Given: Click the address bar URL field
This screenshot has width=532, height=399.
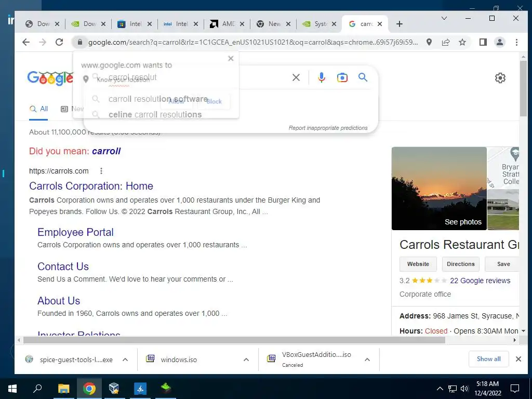Looking at the screenshot, I should click(x=253, y=42).
